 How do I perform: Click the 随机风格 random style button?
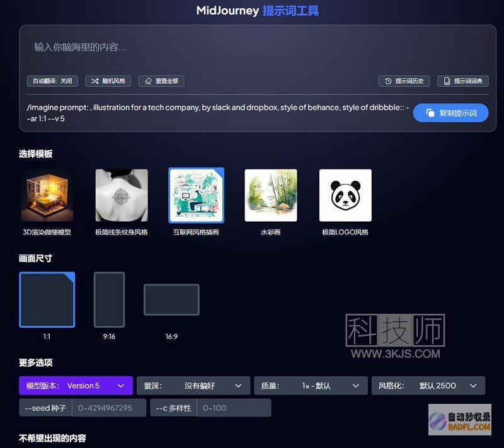[x=108, y=81]
